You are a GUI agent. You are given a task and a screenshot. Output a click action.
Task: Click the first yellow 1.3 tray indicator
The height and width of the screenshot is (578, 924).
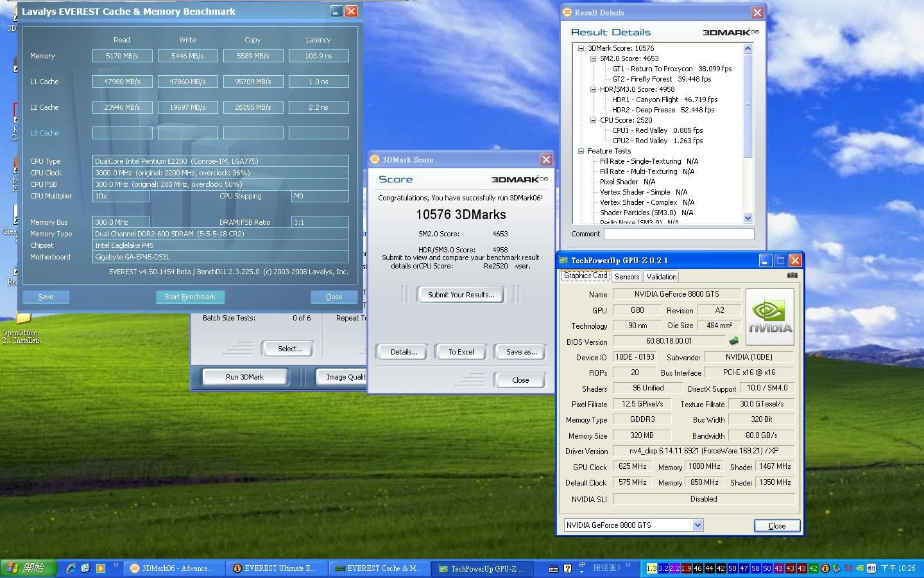coord(651,568)
